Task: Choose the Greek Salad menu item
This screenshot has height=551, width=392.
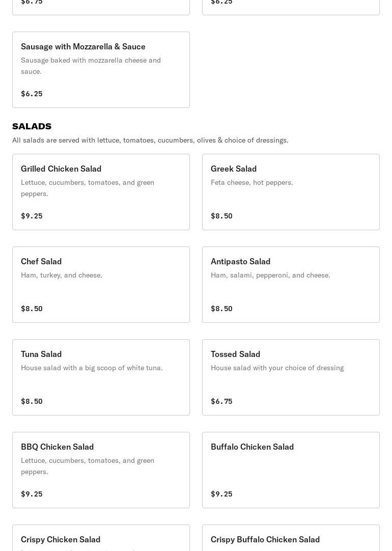Action: 291,192
